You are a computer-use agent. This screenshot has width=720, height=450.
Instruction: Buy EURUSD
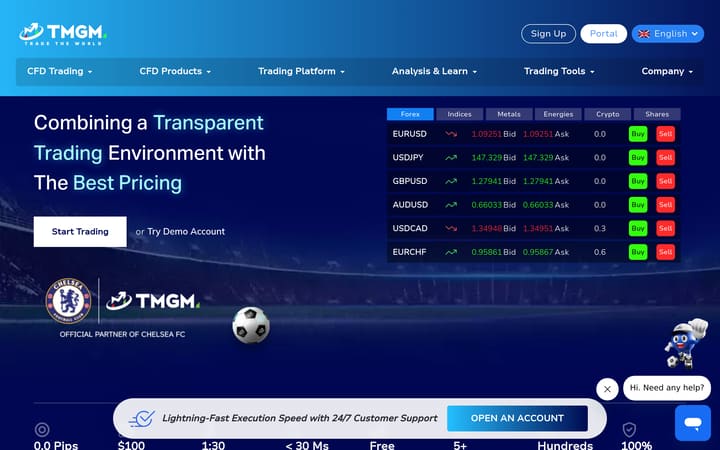point(638,134)
